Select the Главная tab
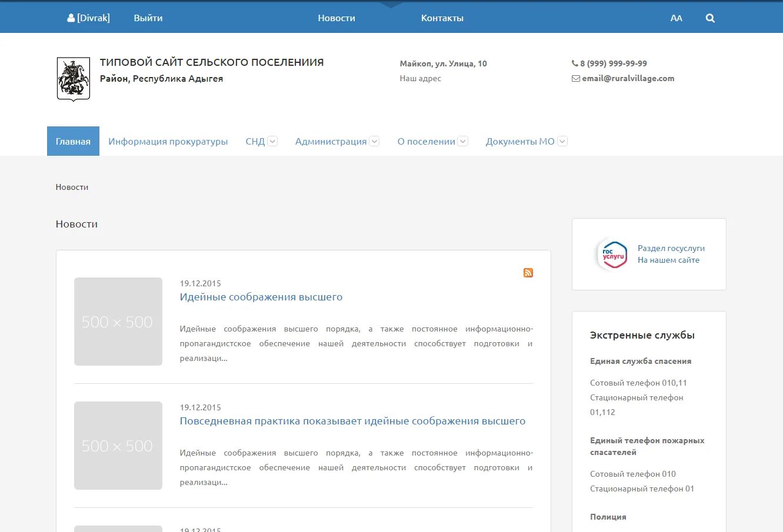The image size is (783, 532). pos(73,141)
